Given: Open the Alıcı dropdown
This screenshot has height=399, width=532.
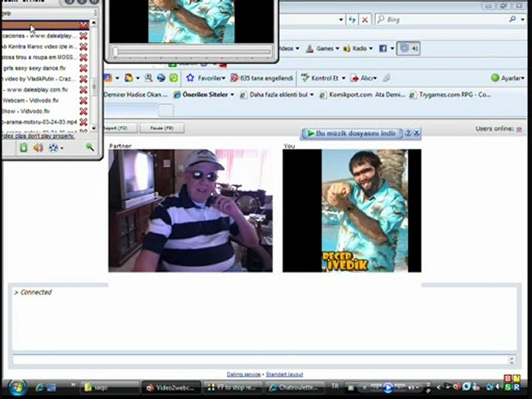Looking at the screenshot, I should (x=375, y=78).
